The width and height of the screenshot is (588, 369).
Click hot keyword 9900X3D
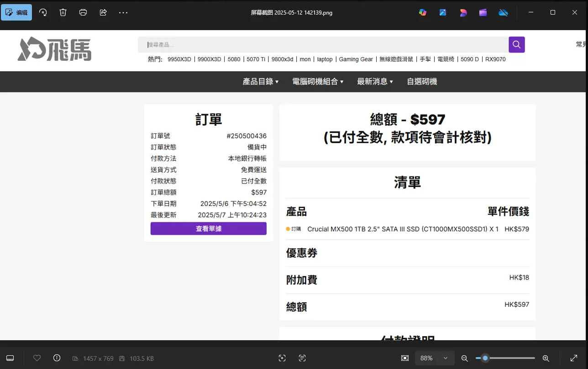coord(209,59)
